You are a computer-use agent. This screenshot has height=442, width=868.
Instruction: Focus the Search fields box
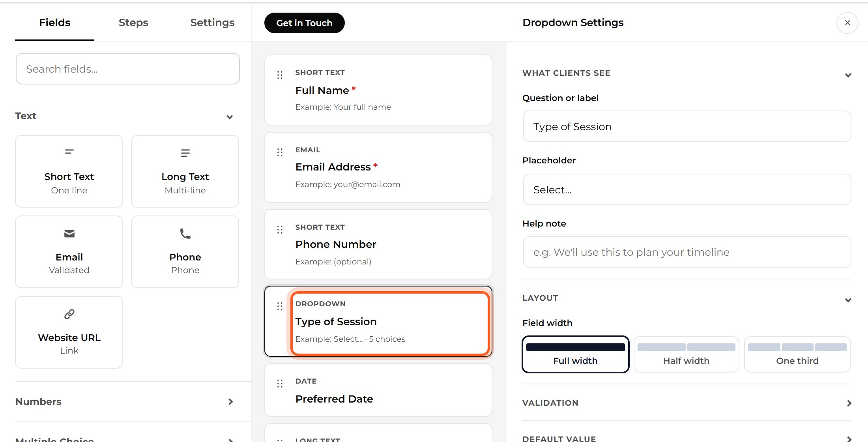coord(127,69)
